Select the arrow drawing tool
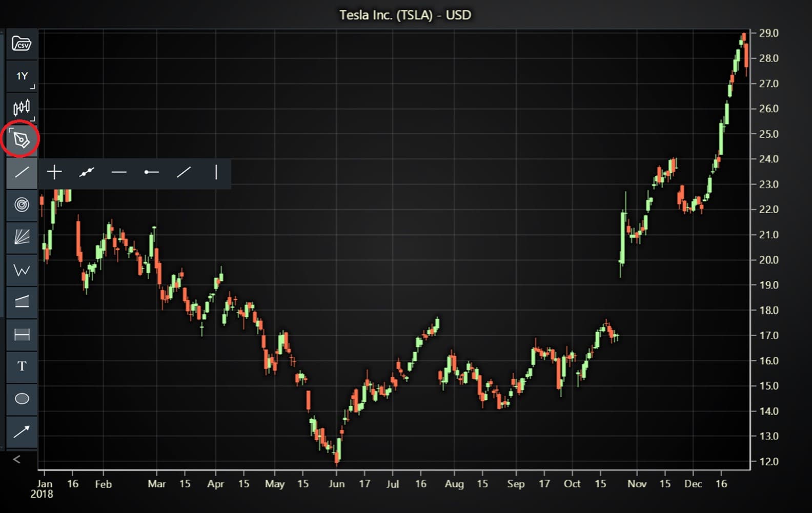Screen dimensions: 812x513 22,432
